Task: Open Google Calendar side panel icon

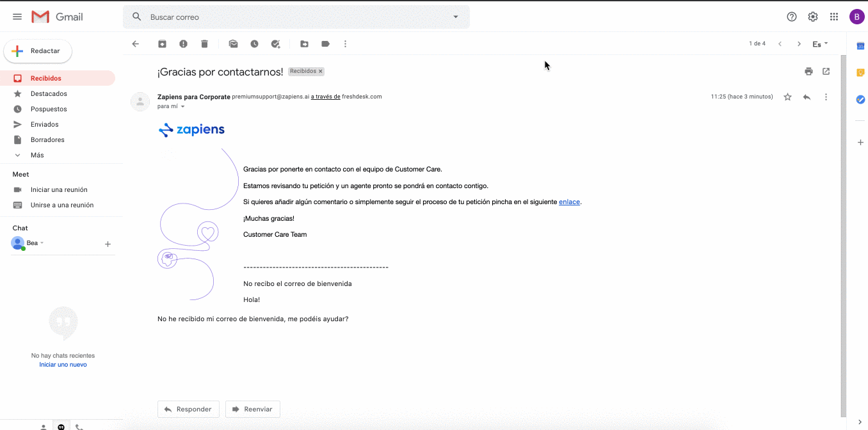Action: [860, 45]
